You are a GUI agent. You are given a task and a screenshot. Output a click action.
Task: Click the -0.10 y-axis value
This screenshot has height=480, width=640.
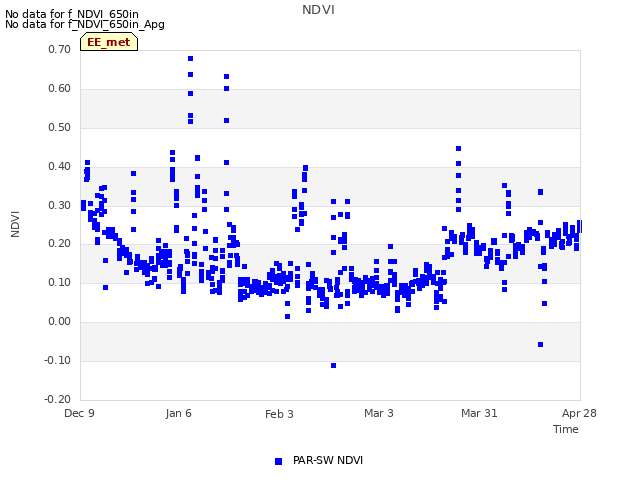[58, 360]
